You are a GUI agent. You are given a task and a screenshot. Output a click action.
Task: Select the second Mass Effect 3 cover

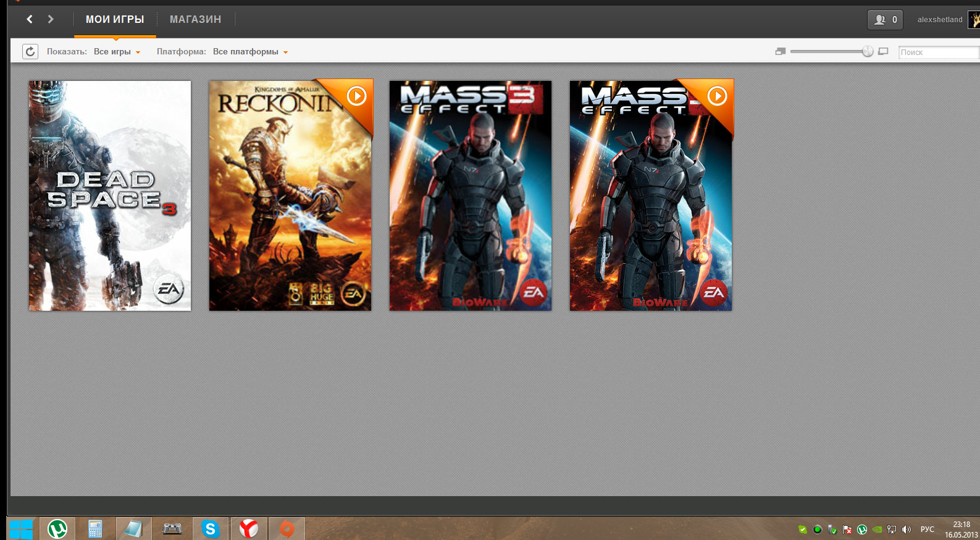pos(651,196)
